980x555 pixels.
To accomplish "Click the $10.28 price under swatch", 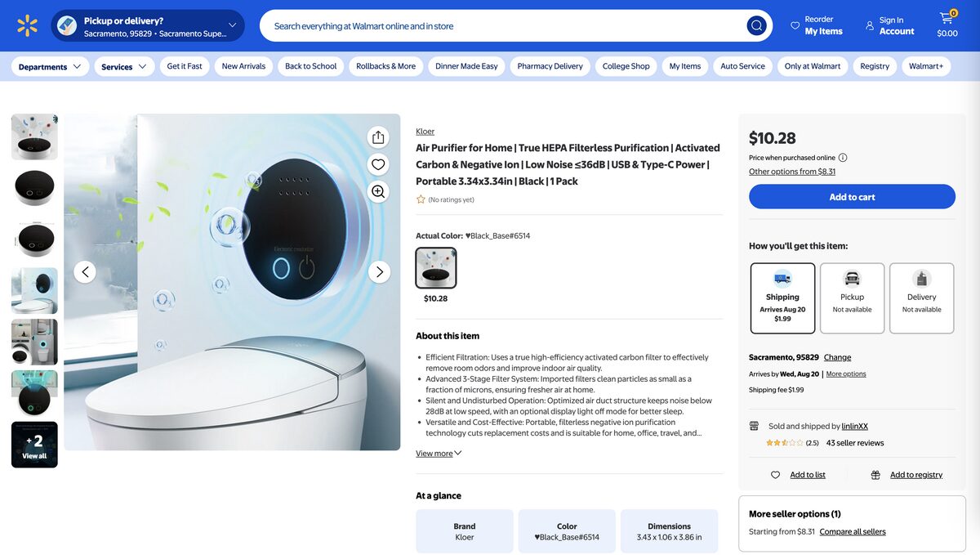I will tap(436, 298).
